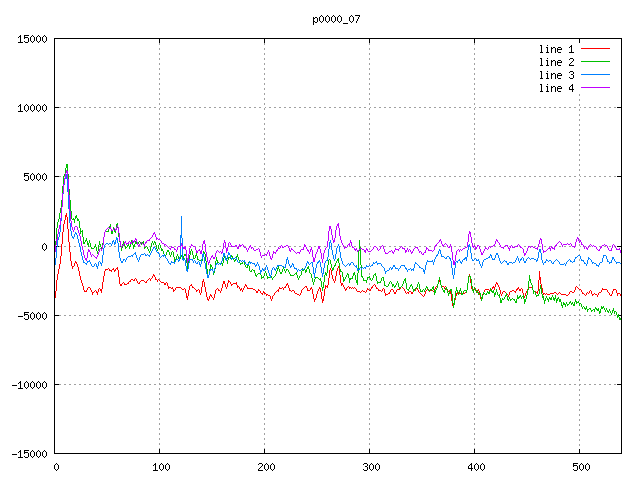Select the "line 3" legend label
640x480 pixels.
pyautogui.click(x=557, y=75)
